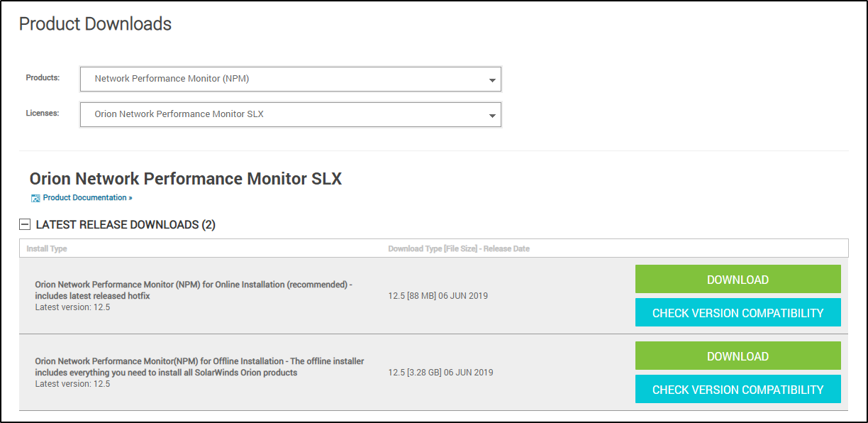
Task: Select the Online Installation description text
Action: 194,290
